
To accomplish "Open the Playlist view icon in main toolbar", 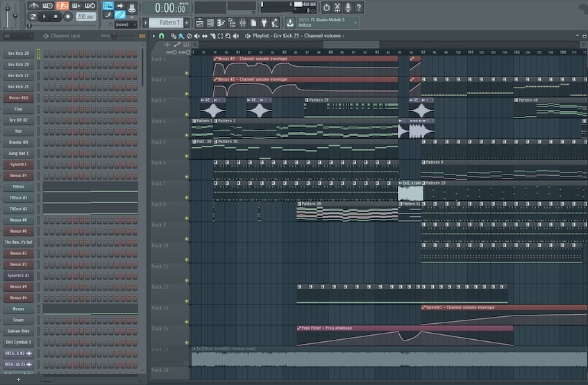I will click(199, 23).
